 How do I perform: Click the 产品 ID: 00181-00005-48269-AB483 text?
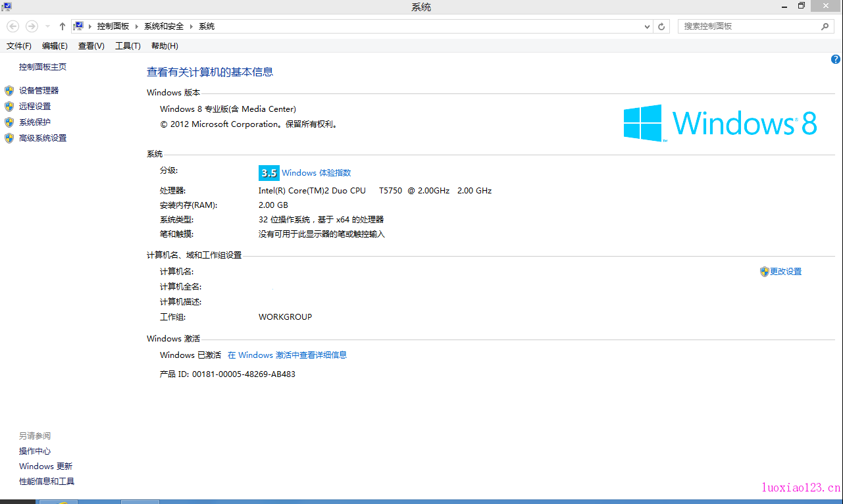click(x=228, y=374)
